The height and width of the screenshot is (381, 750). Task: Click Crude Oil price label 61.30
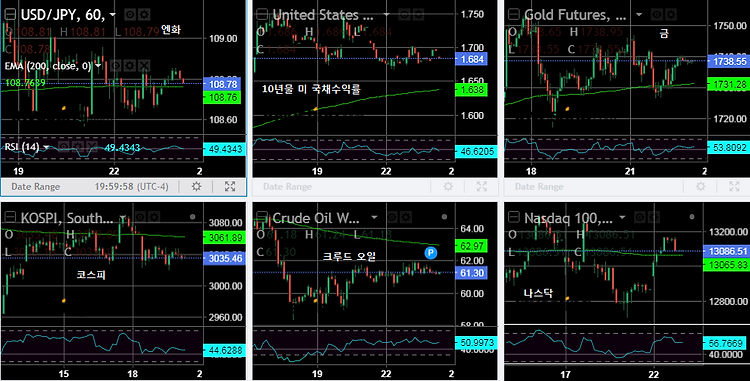[472, 273]
